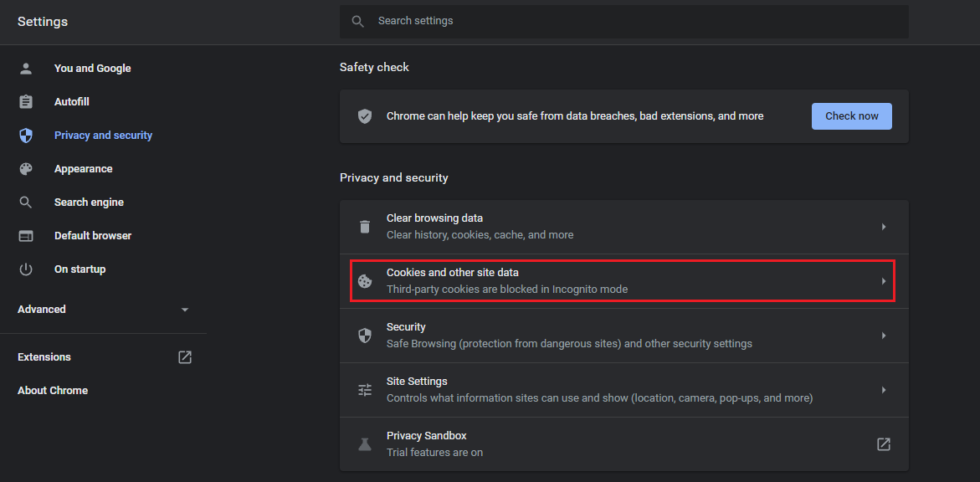Open Extensions via the external link icon
The height and width of the screenshot is (482, 980).
(x=184, y=356)
